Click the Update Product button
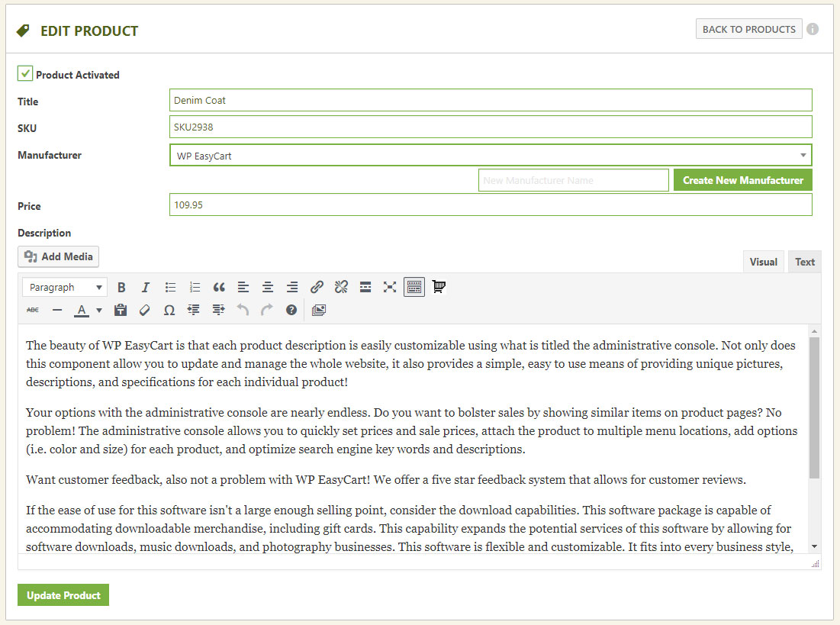The width and height of the screenshot is (840, 625). pos(63,595)
